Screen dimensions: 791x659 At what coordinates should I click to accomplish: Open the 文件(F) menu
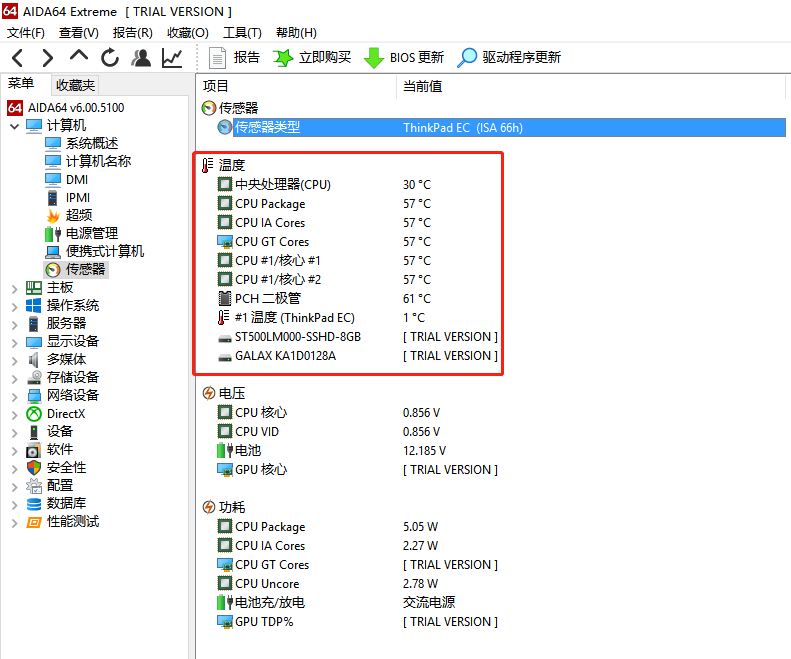(26, 33)
